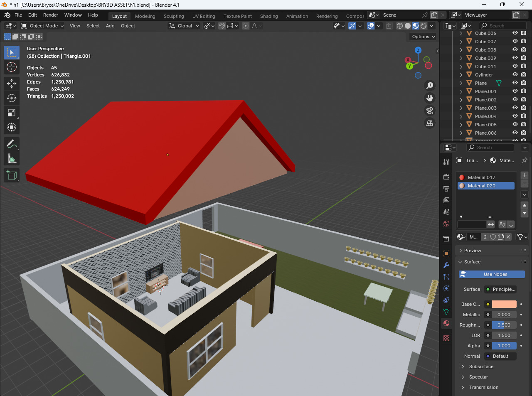Switch to Modeling workspace tab
Viewport: 532px width, 396px height.
coord(145,16)
